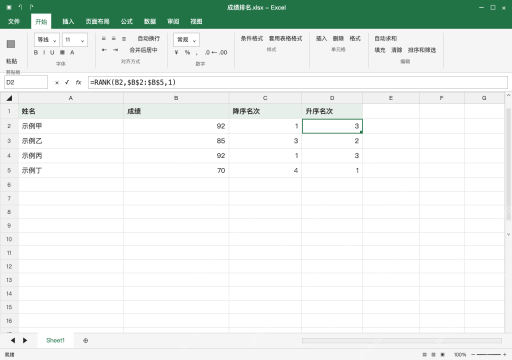Viewport: 512px width, 360px height.
Task: Click the save icon in title bar
Action: coord(9,7)
